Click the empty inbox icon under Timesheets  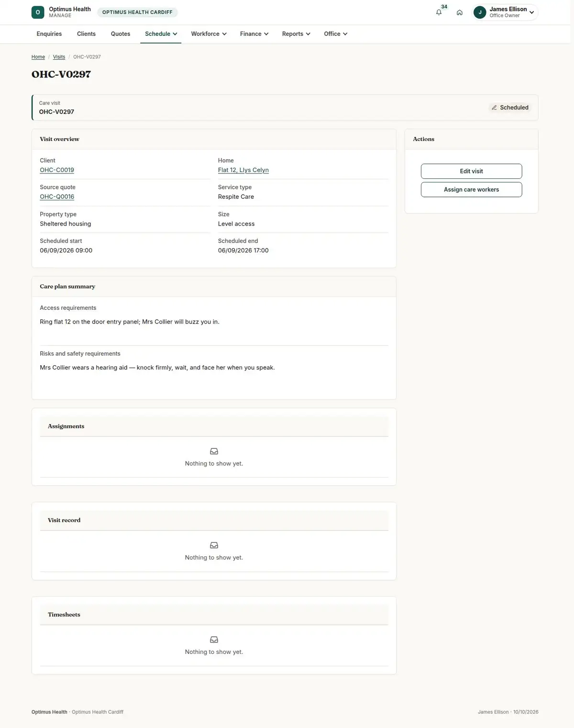(x=214, y=640)
